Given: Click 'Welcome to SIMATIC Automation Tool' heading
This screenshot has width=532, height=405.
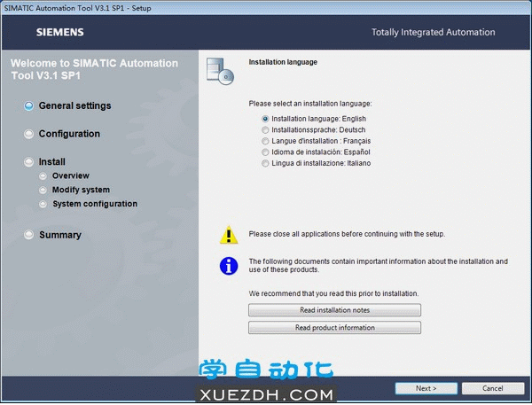Looking at the screenshot, I should tap(94, 69).
